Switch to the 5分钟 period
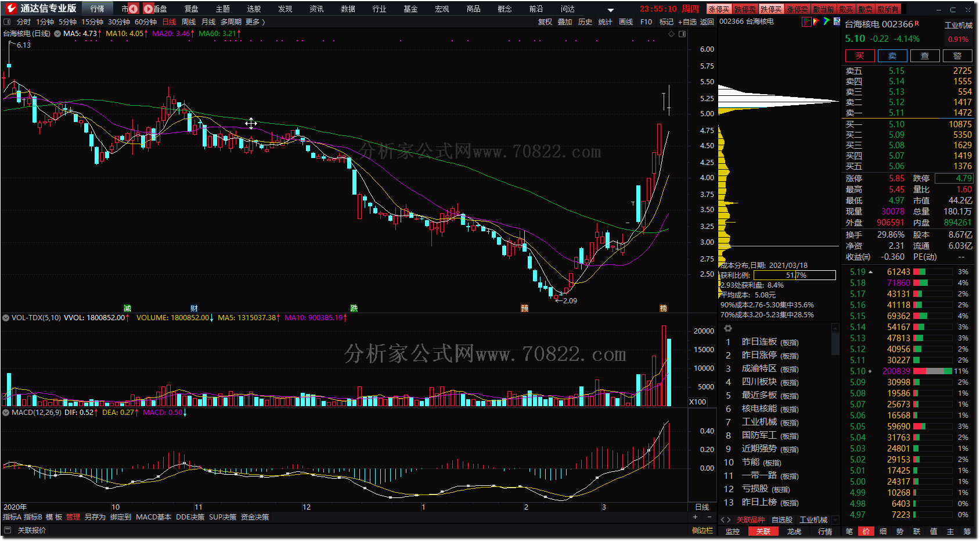The image size is (980, 541). pos(67,22)
